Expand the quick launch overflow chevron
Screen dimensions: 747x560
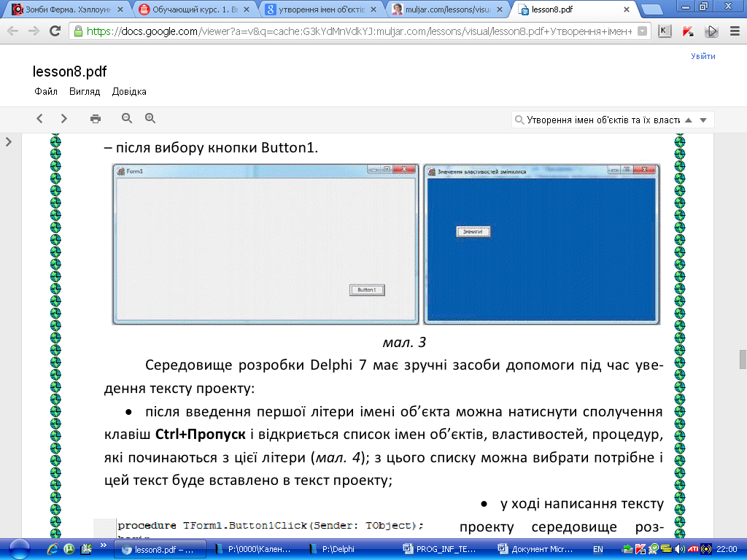click(103, 545)
